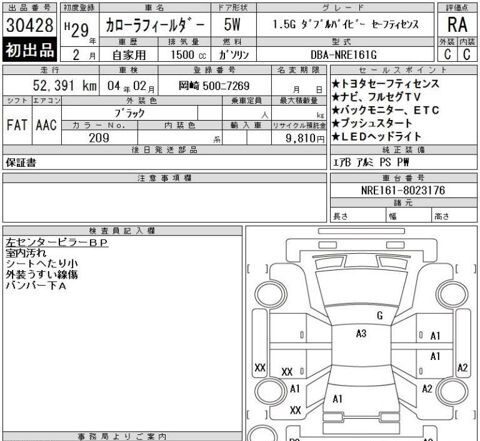The image size is (480, 441).
Task: Select the 車台番号 header
Action: tap(403, 178)
